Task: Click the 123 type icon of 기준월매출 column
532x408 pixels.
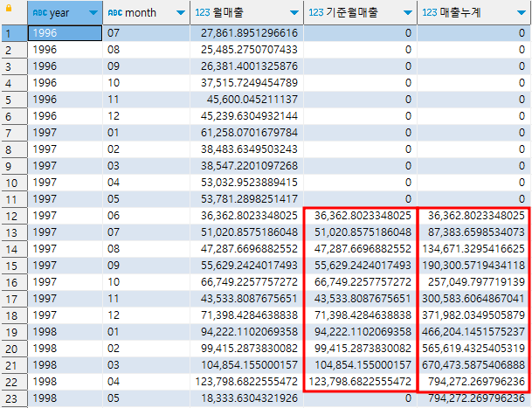Action: tap(316, 13)
